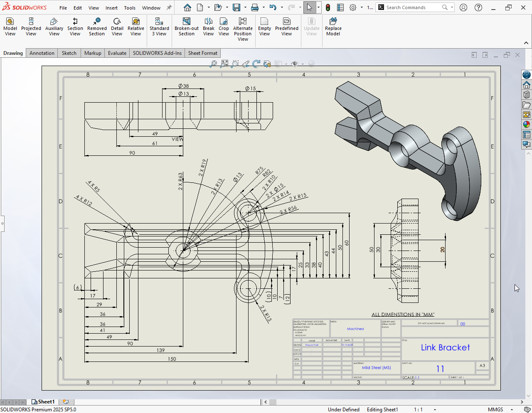Expand the Save button dropdown arrow
532x413 pixels.
pos(245,7)
